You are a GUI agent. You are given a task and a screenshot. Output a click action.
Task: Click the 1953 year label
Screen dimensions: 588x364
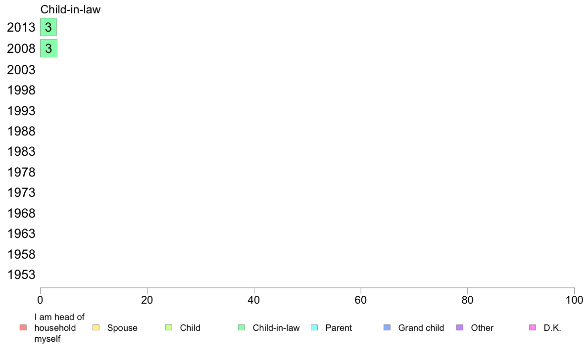click(x=21, y=275)
